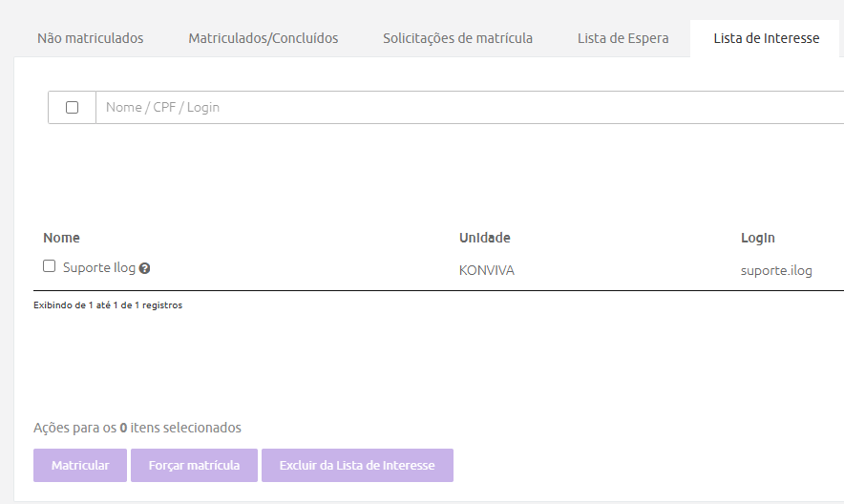Viewport: 844px width, 504px height.
Task: Click the Lista de Interesse tab
Action: tap(766, 39)
